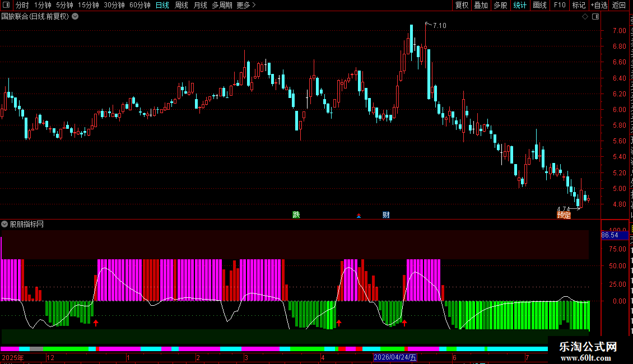Expand the 更多 periods menu

pos(246,5)
